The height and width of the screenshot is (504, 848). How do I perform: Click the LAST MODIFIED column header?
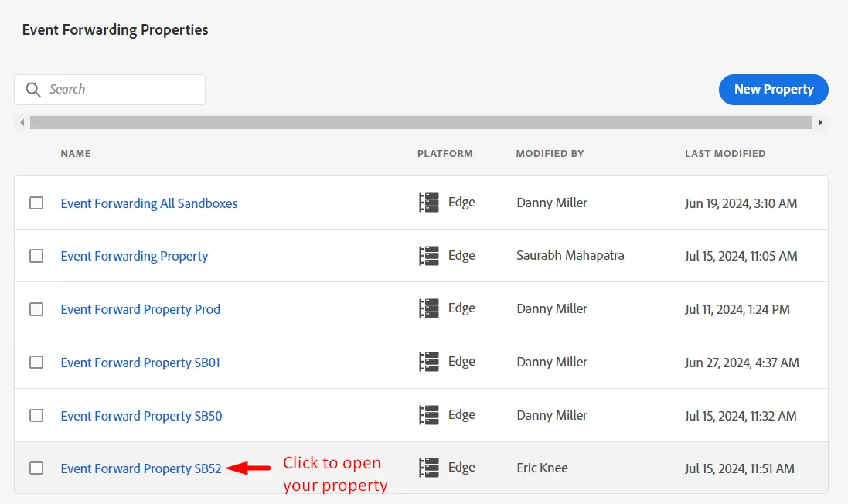tap(725, 154)
